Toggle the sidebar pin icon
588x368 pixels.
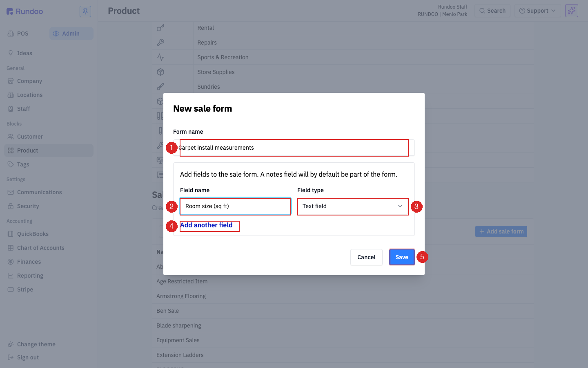click(x=85, y=11)
